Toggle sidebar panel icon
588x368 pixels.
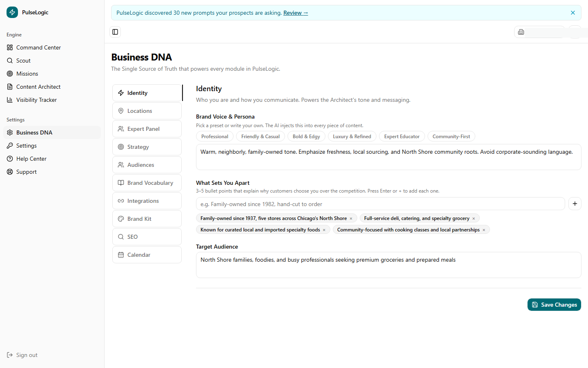pyautogui.click(x=115, y=32)
